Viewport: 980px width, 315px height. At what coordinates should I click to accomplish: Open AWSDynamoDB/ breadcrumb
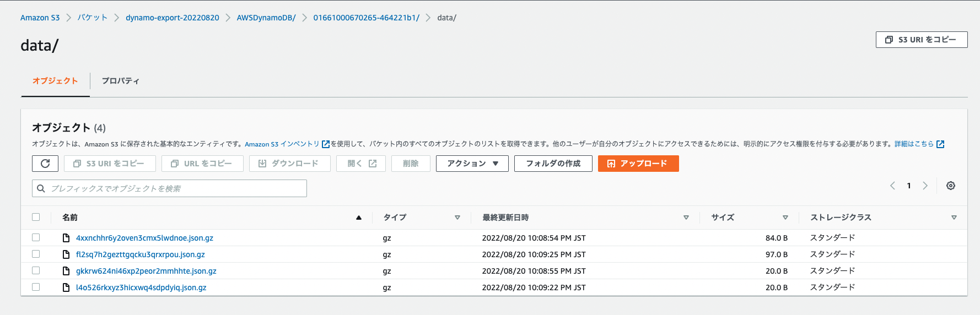point(266,18)
